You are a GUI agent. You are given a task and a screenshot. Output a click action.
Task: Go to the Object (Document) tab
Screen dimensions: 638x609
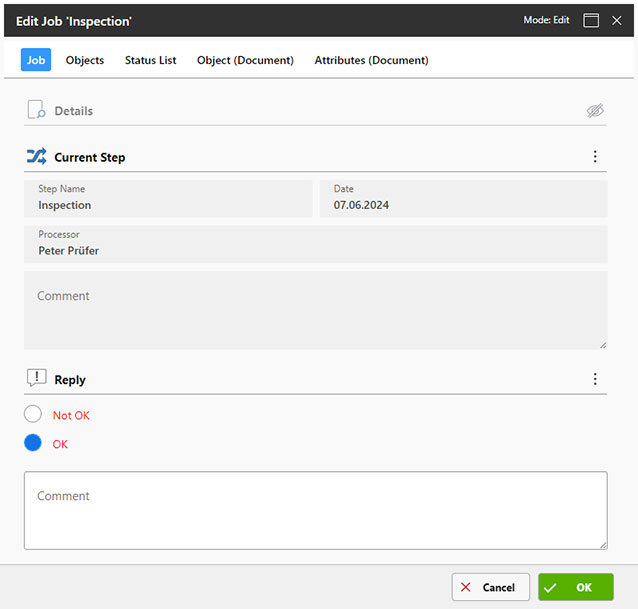click(x=245, y=60)
